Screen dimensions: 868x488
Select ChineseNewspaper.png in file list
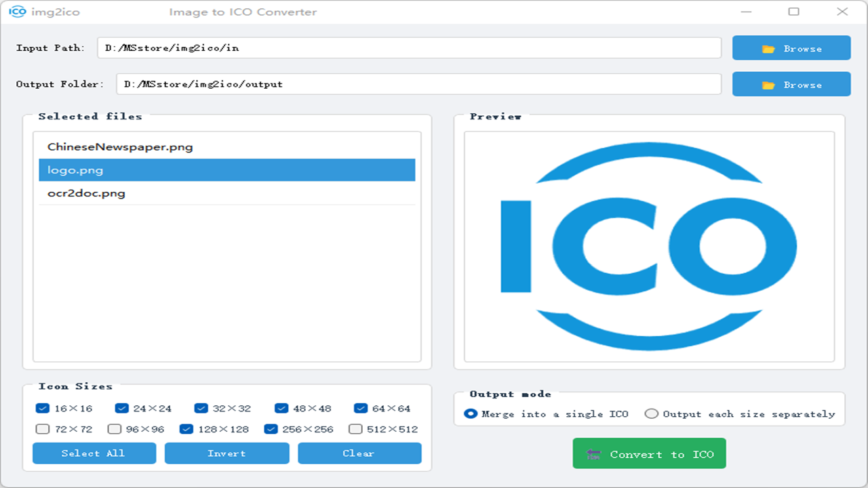(x=119, y=146)
